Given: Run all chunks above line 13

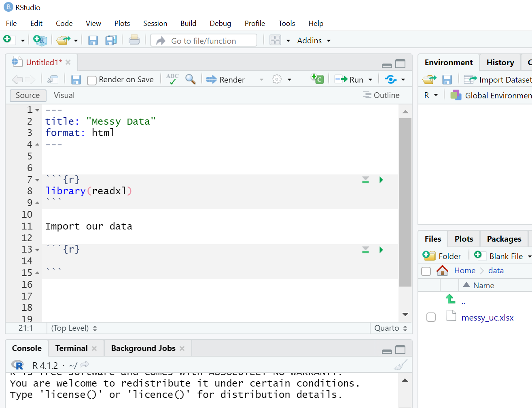Looking at the screenshot, I should [365, 250].
